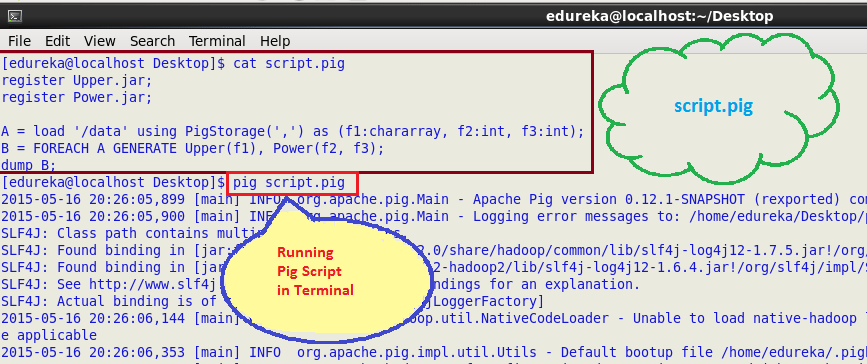The image size is (867, 364).
Task: Click the green script.pig cloud label
Action: (713, 106)
